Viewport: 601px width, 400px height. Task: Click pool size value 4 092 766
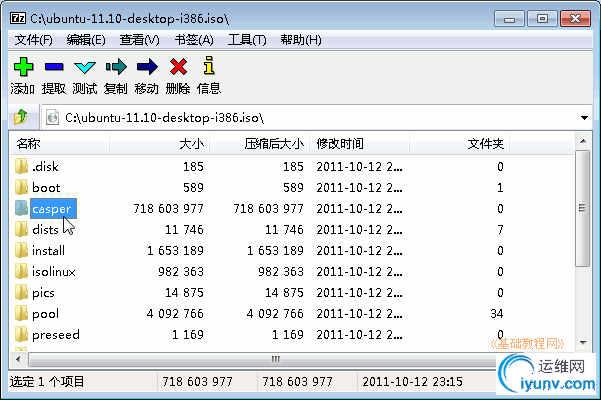coord(175,314)
